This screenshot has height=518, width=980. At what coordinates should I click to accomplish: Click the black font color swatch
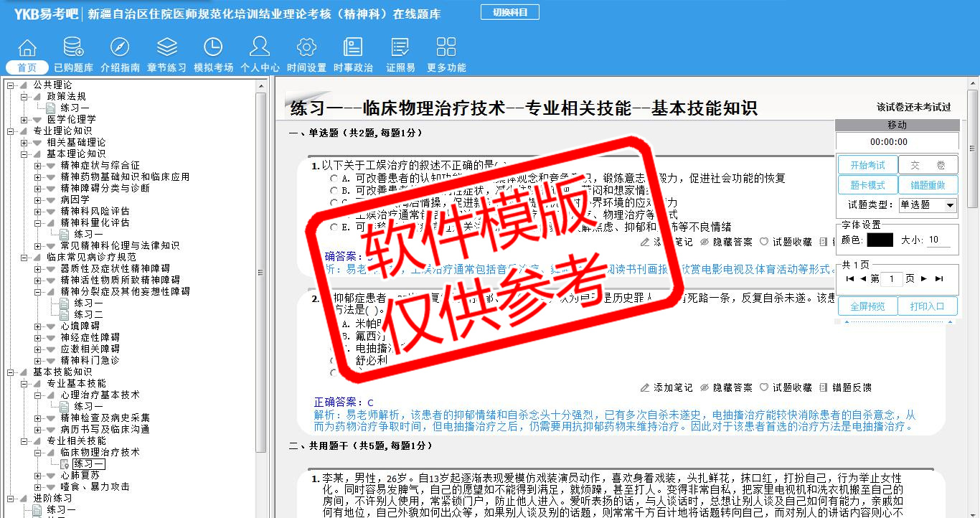[x=880, y=240]
